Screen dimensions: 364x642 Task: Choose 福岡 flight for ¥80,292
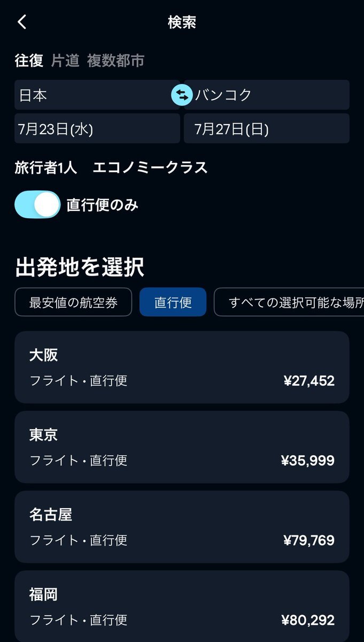point(182,606)
